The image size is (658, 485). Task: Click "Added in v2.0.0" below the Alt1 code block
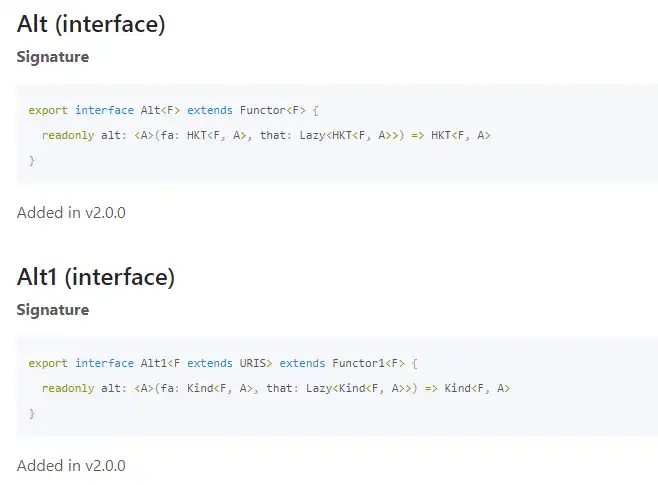(x=71, y=465)
